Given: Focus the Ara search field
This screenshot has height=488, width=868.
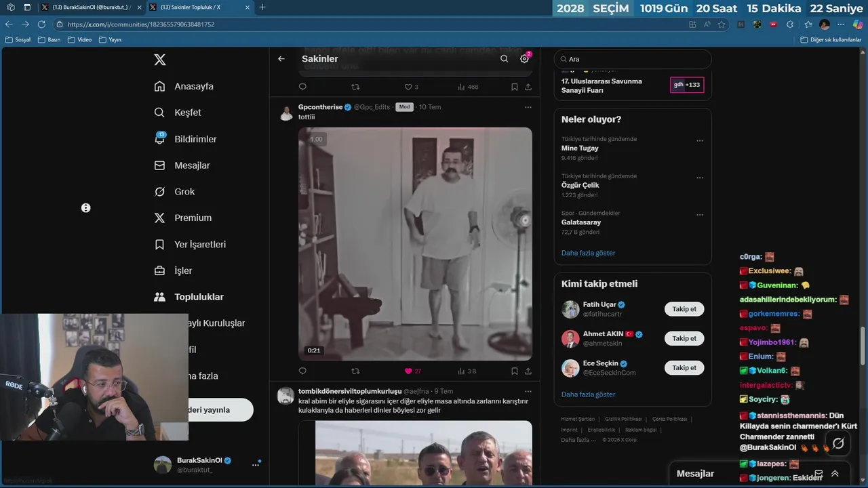Looking at the screenshot, I should point(633,59).
